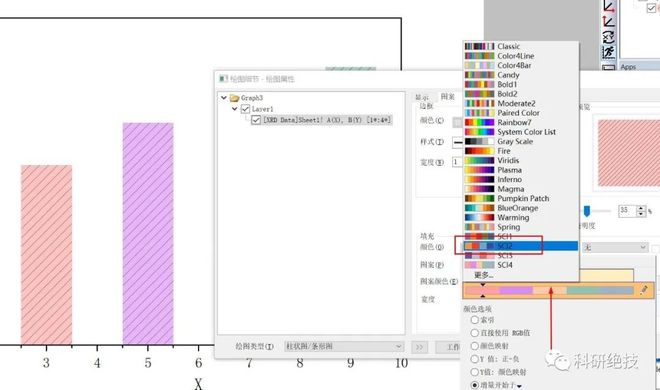
Task: Select the 增量开始于 radio option
Action: click(x=474, y=385)
